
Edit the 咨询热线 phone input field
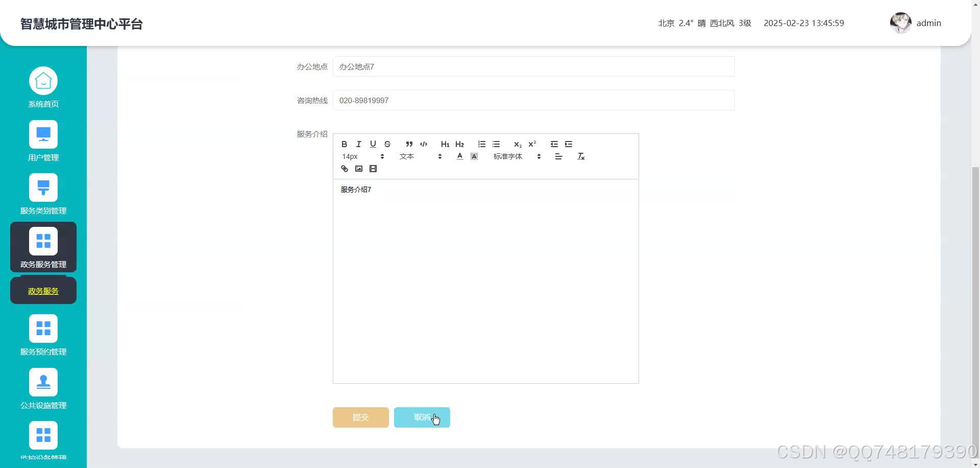coord(534,100)
